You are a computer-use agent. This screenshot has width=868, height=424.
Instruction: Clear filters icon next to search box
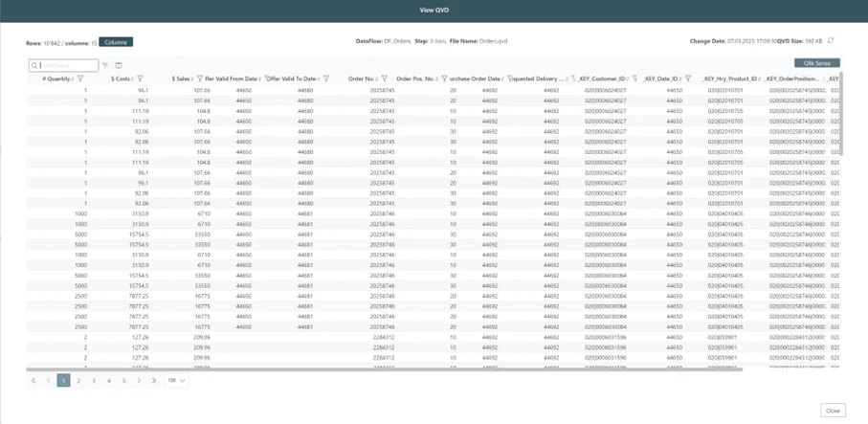[105, 65]
